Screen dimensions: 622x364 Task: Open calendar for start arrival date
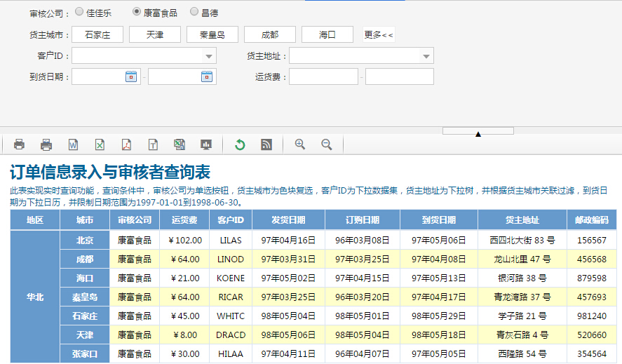(x=131, y=76)
